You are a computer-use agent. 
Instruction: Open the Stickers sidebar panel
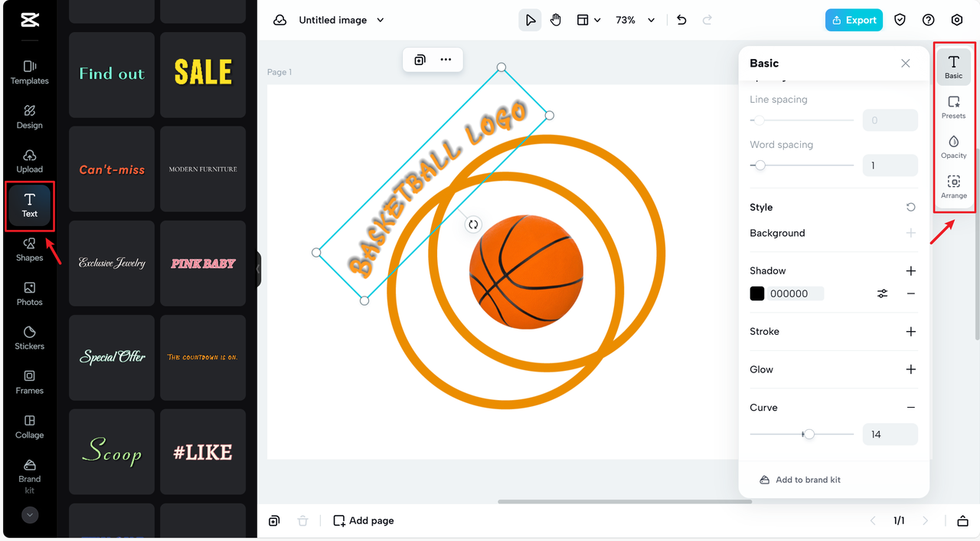[30, 338]
